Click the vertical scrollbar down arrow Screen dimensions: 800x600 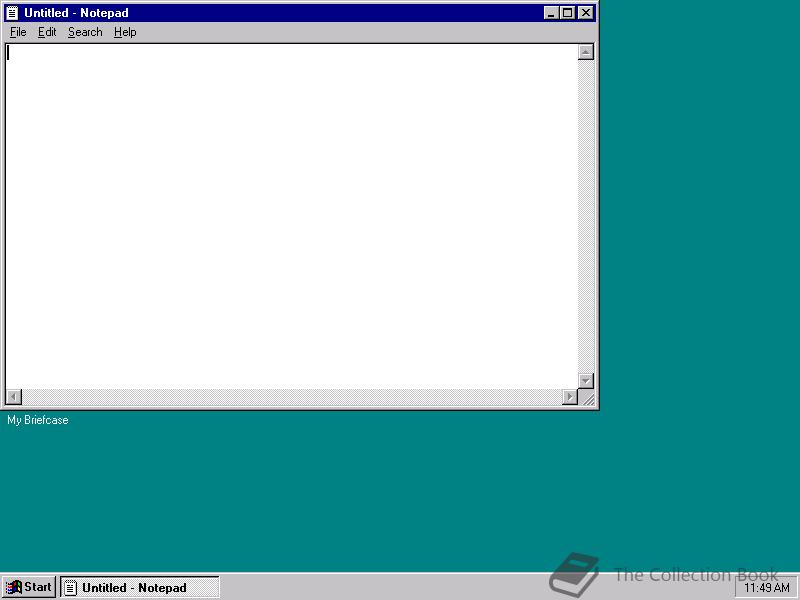point(586,381)
